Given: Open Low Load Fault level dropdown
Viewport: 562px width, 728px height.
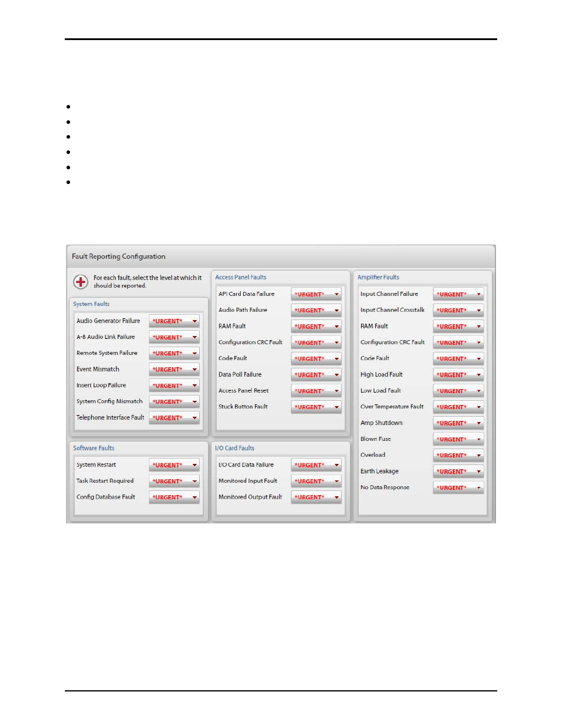Looking at the screenshot, I should click(458, 391).
